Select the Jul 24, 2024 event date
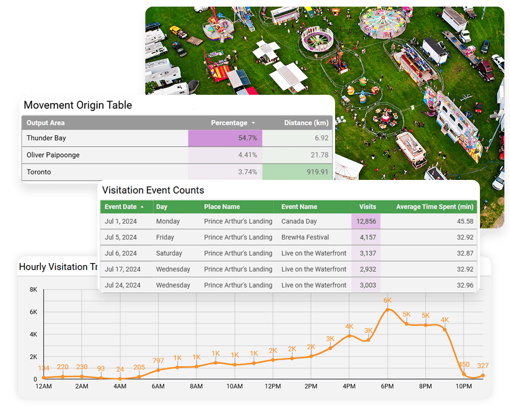This screenshot has width=510, height=420. [121, 285]
